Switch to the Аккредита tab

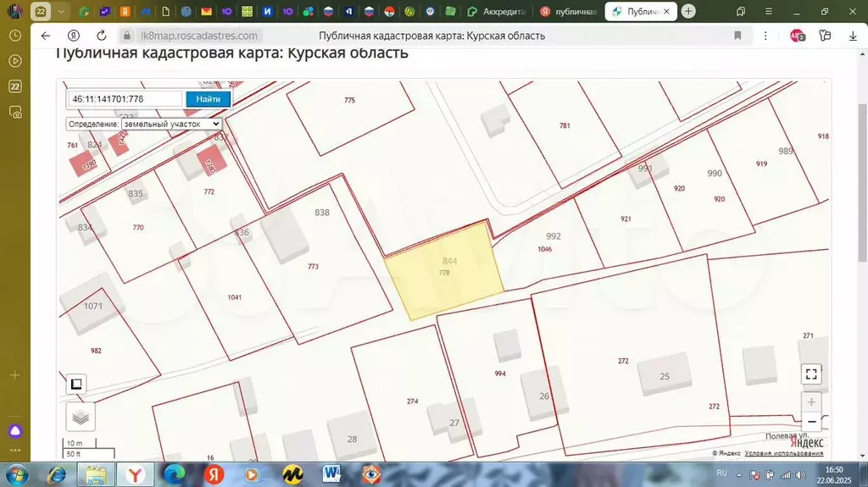497,11
